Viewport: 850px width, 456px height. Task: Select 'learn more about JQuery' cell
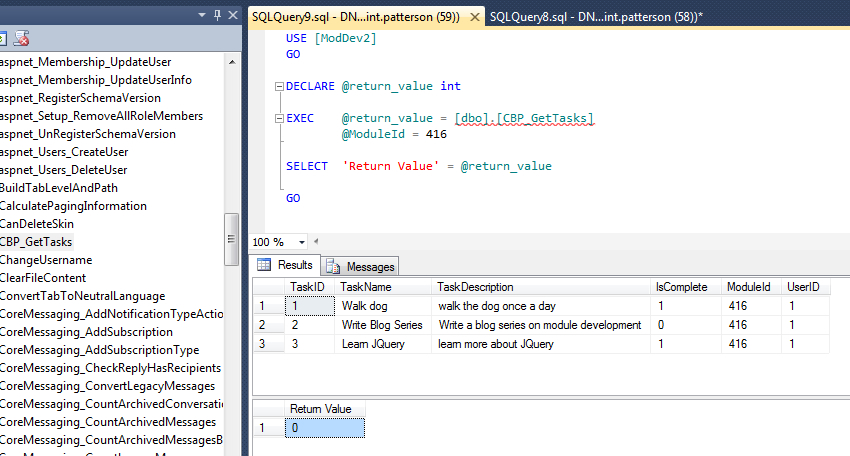click(540, 344)
